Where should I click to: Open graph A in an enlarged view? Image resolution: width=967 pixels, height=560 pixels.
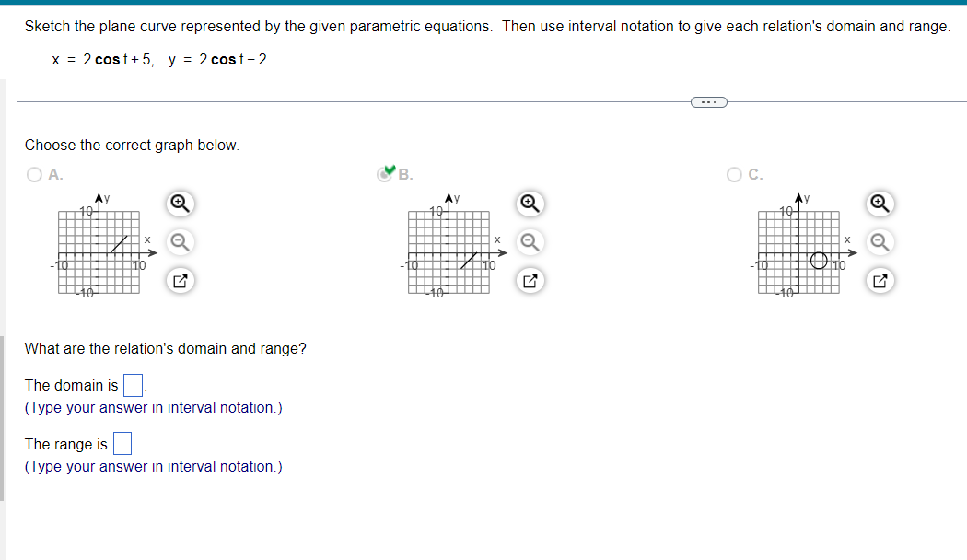coord(180,281)
